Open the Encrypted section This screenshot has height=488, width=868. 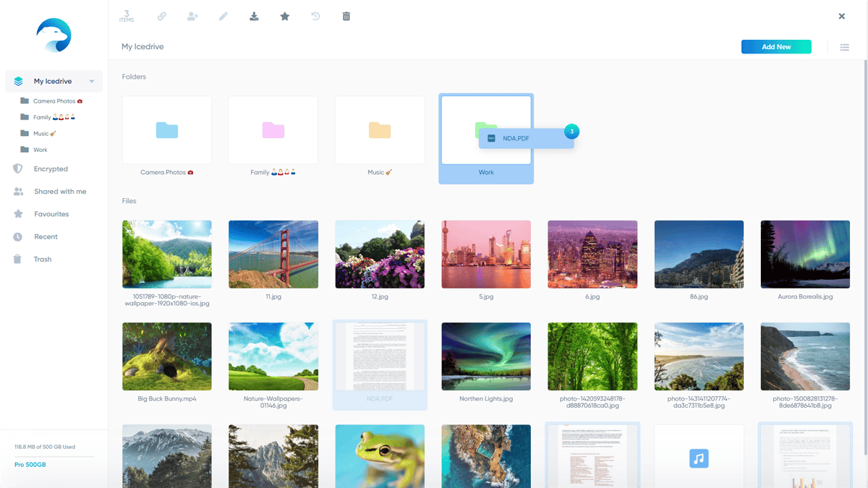(51, 169)
